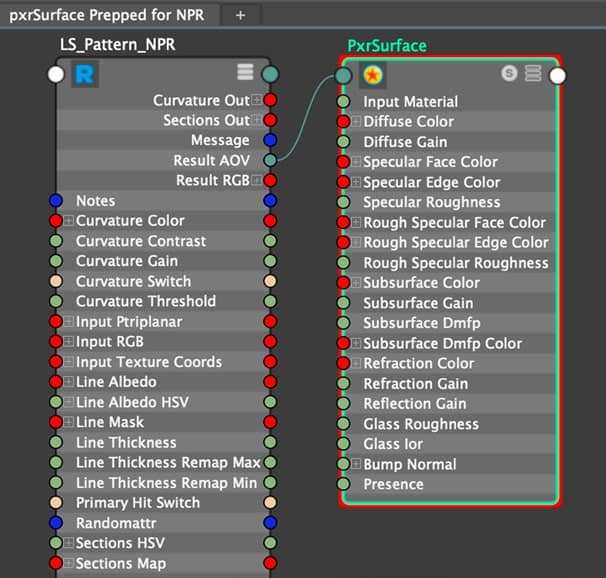Image resolution: width=606 pixels, height=578 pixels.
Task: Click the Curvature Threshold output port
Action: point(270,301)
